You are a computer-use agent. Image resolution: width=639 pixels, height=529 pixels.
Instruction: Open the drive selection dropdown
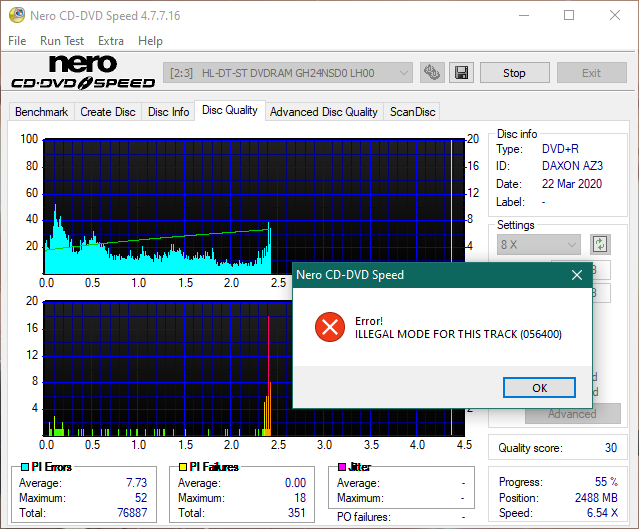pos(288,73)
